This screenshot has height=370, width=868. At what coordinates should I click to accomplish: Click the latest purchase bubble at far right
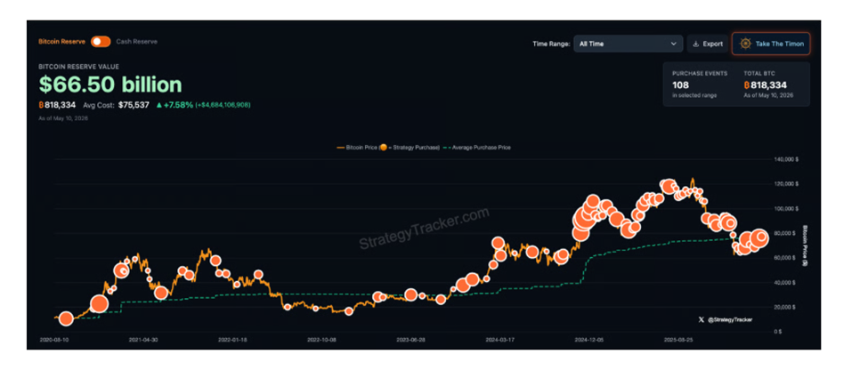(762, 237)
